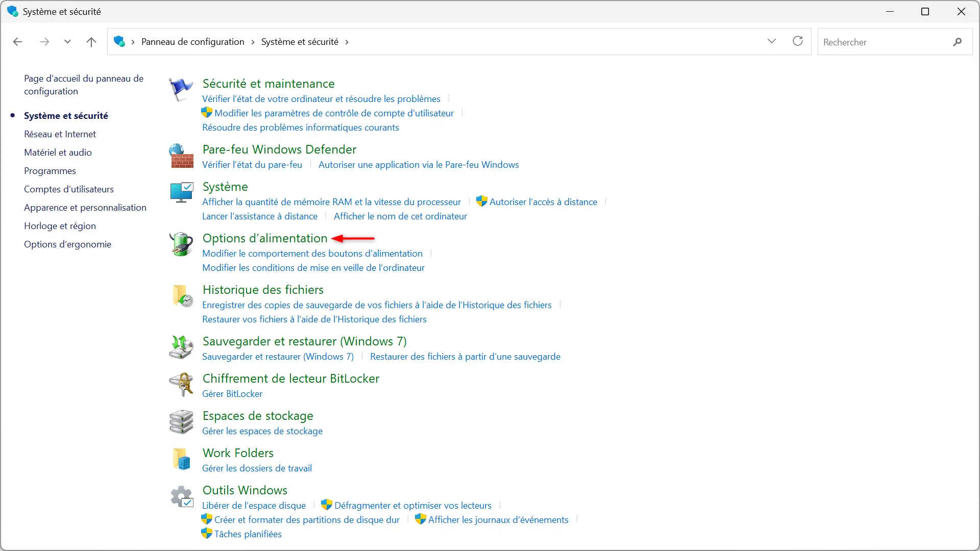Open Options d'ergonomie category
Image resolution: width=980 pixels, height=551 pixels.
pyautogui.click(x=67, y=244)
